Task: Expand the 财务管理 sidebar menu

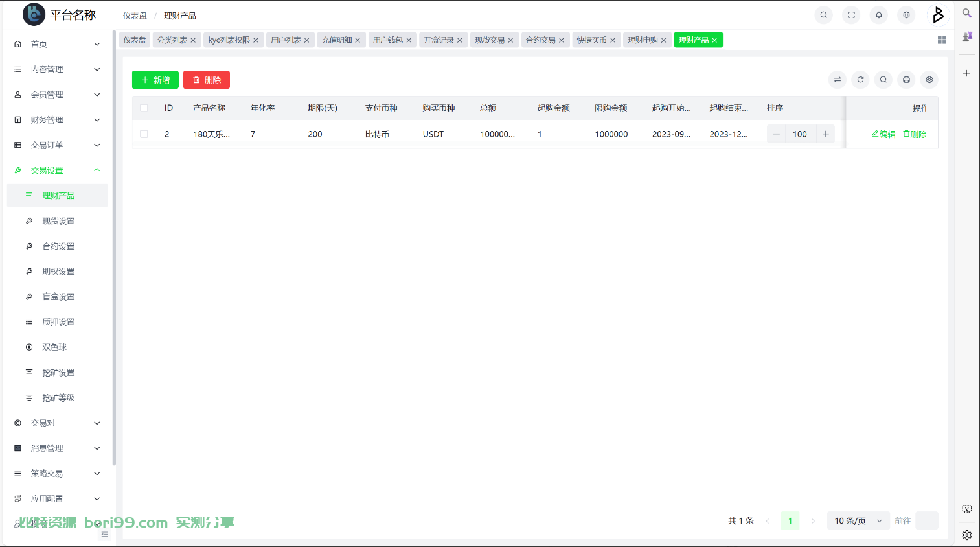Action: click(x=58, y=120)
